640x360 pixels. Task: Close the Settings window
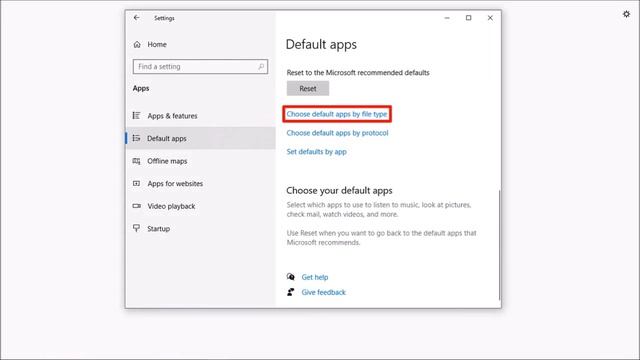point(490,18)
